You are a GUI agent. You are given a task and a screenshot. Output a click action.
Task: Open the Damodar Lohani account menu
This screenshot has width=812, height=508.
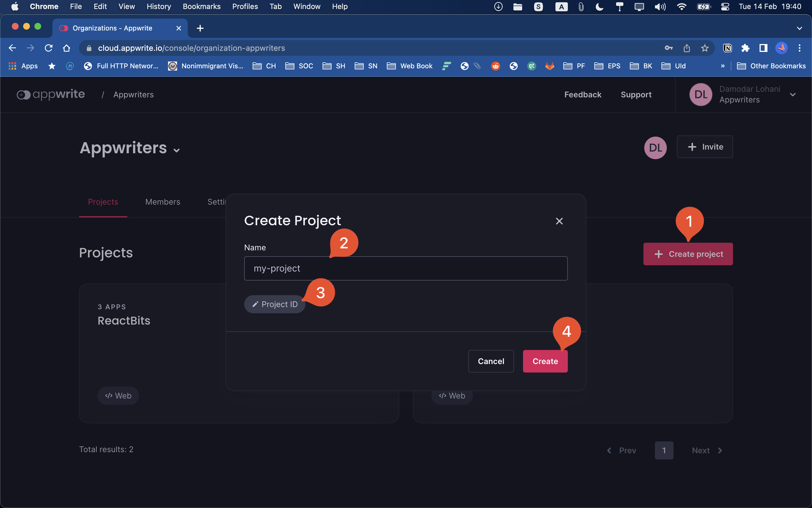743,95
